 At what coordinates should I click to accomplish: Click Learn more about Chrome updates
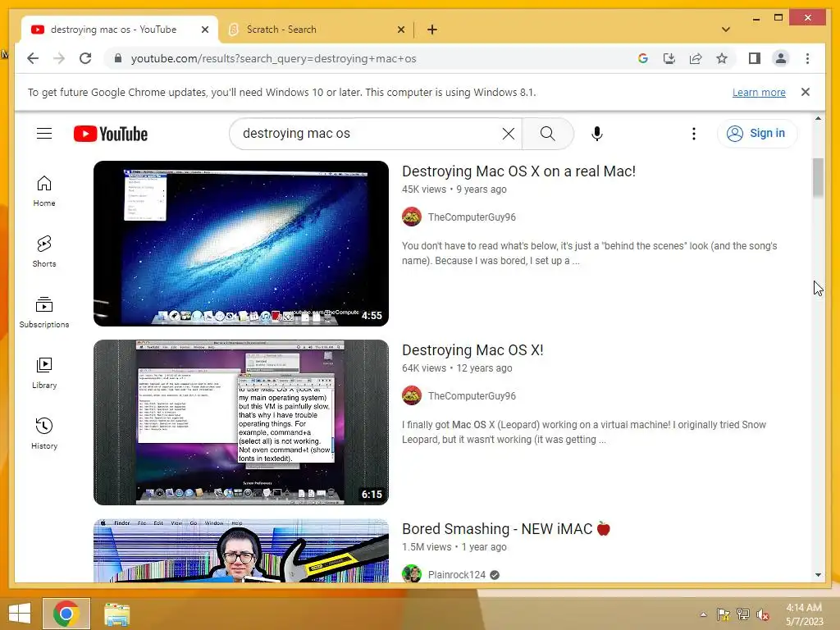pyautogui.click(x=759, y=92)
